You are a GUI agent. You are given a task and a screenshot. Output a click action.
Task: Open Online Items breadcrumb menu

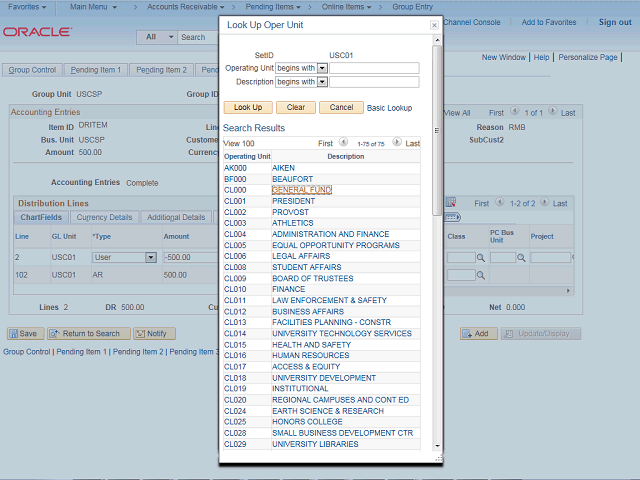[x=346, y=7]
